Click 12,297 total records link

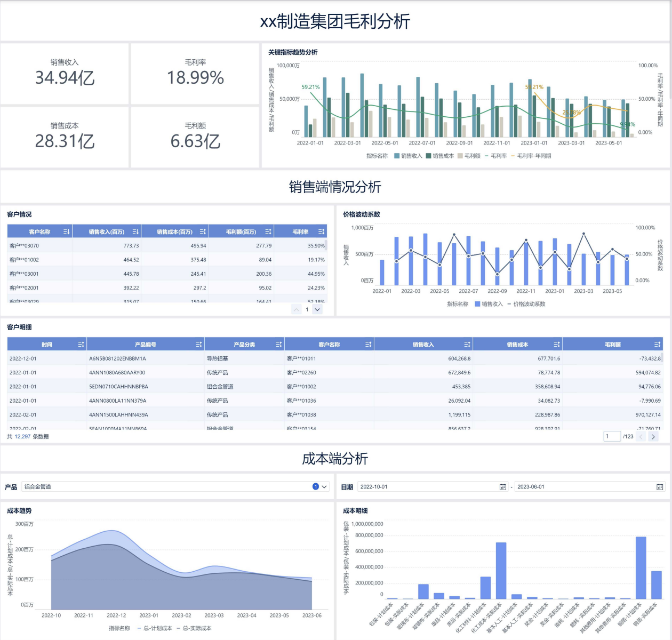tap(22, 436)
